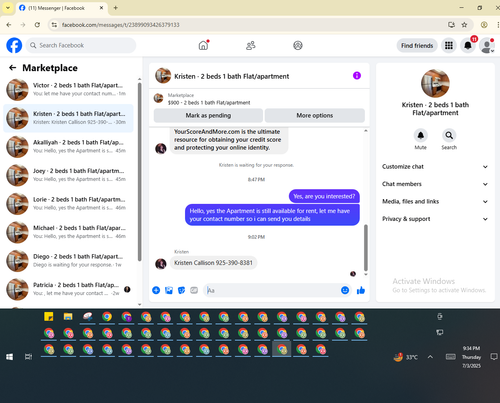Open the Windows Start button
Screen dimensions: 500x403
point(10,357)
